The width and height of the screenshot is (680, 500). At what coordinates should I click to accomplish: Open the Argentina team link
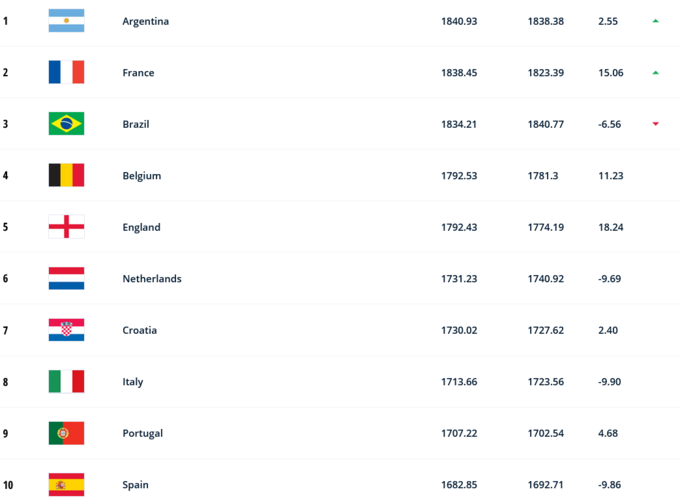[145, 21]
